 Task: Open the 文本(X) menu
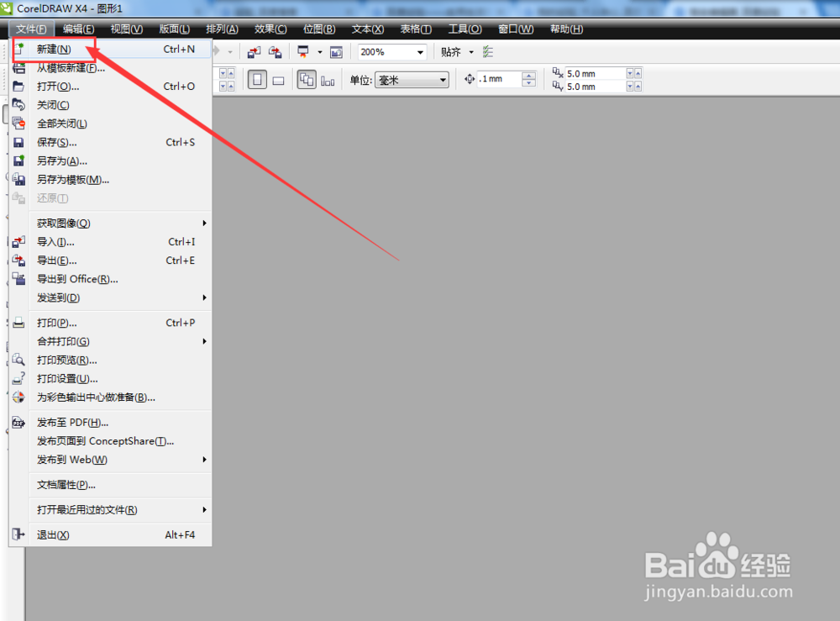[x=368, y=29]
